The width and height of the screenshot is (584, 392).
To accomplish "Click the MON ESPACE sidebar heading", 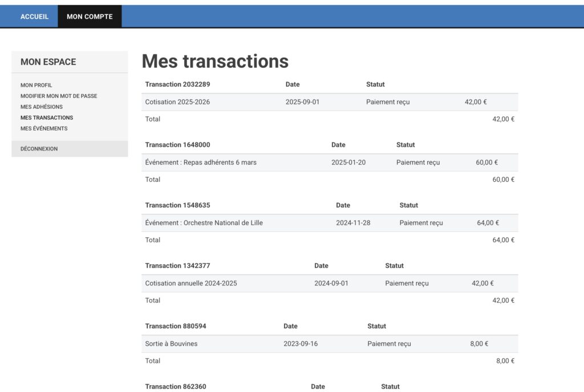I will click(48, 62).
